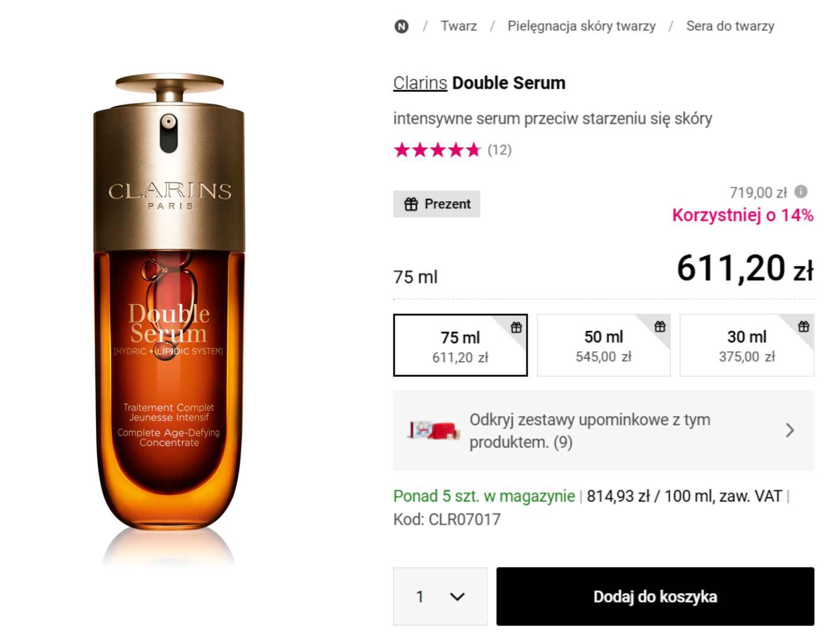Go to the Twarz breadcrumb category
The height and width of the screenshot is (641, 840).
(x=459, y=26)
